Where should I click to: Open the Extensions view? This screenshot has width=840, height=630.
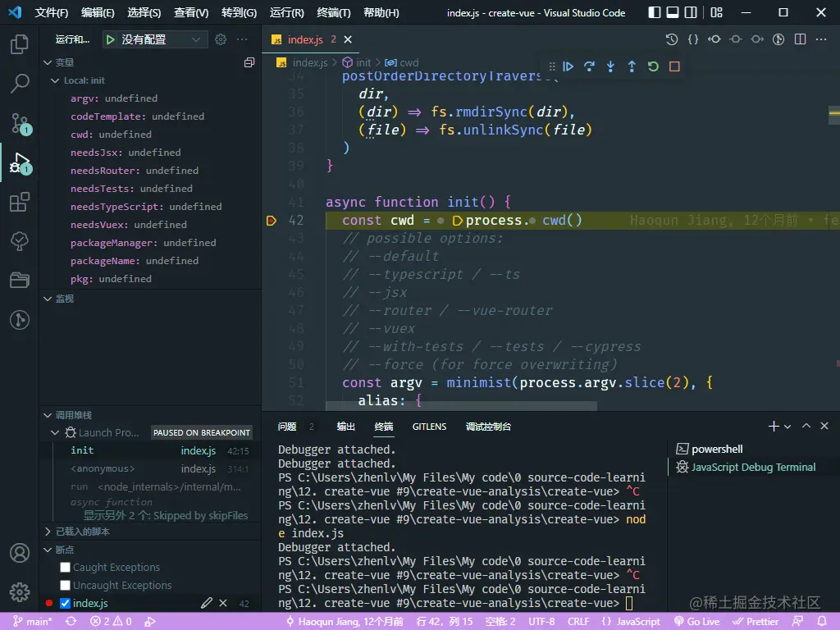click(20, 202)
